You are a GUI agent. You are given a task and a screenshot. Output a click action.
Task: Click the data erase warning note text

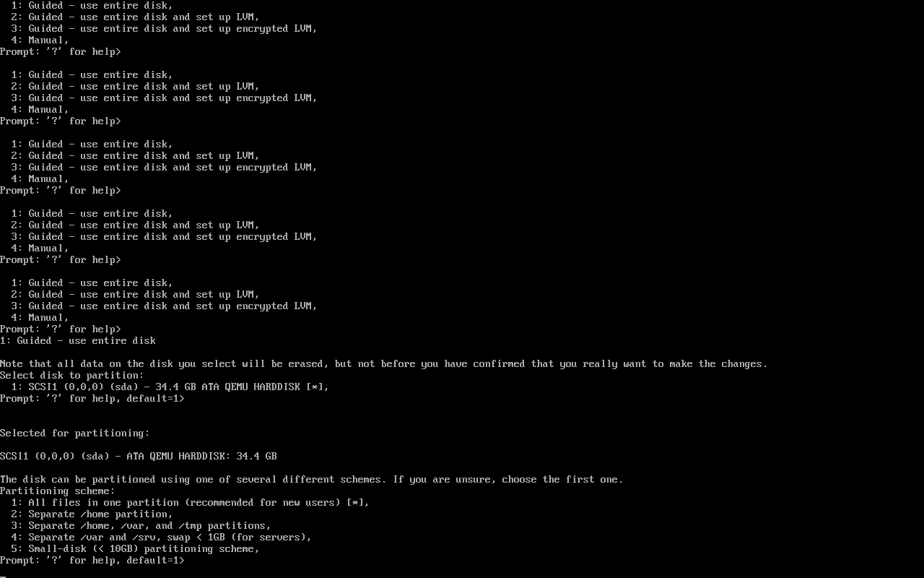[x=384, y=363]
